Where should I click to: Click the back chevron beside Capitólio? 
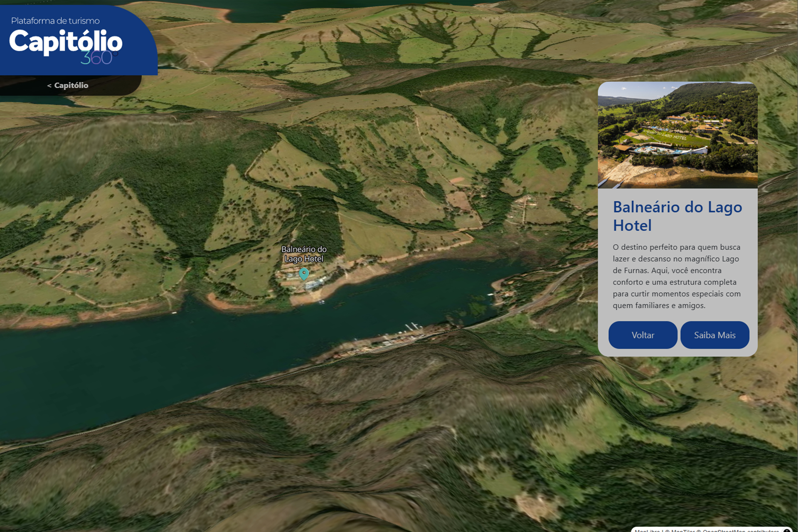coord(49,86)
